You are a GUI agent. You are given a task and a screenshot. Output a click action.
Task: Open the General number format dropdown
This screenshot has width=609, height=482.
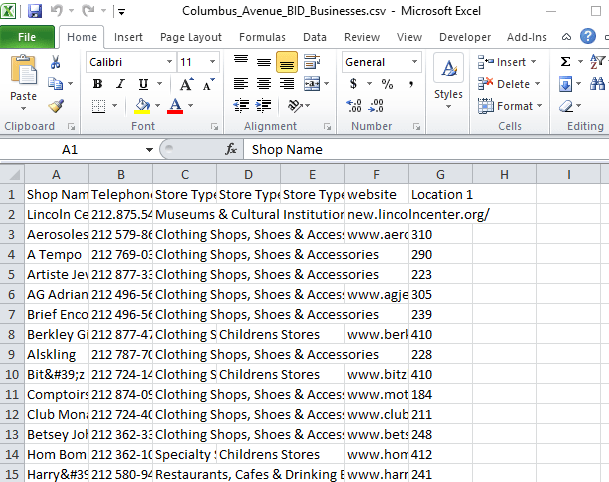coord(414,62)
